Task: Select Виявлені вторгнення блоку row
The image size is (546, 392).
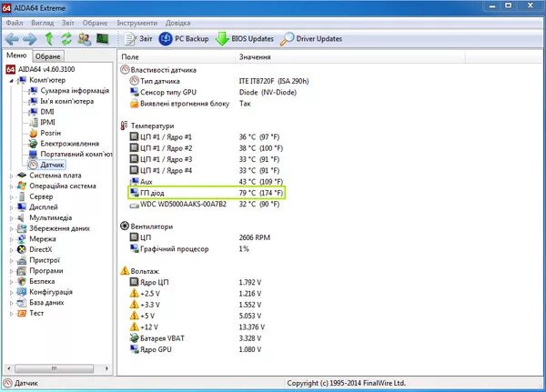Action: [x=190, y=104]
